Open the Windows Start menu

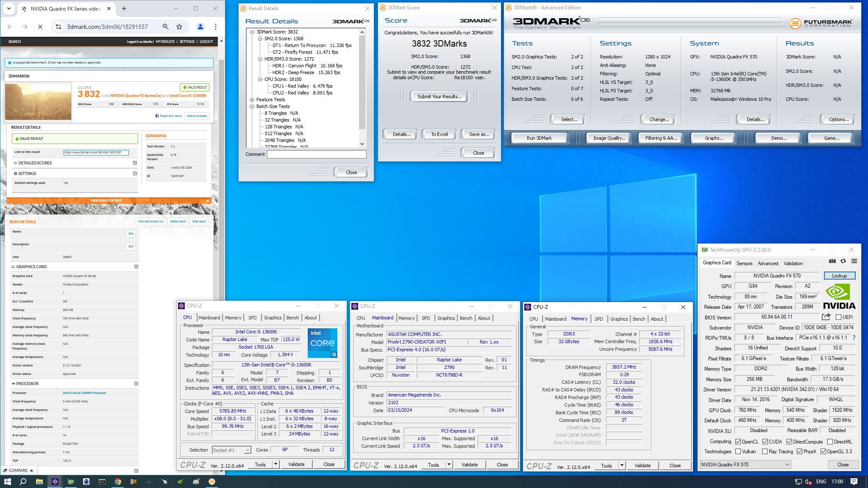(7, 482)
